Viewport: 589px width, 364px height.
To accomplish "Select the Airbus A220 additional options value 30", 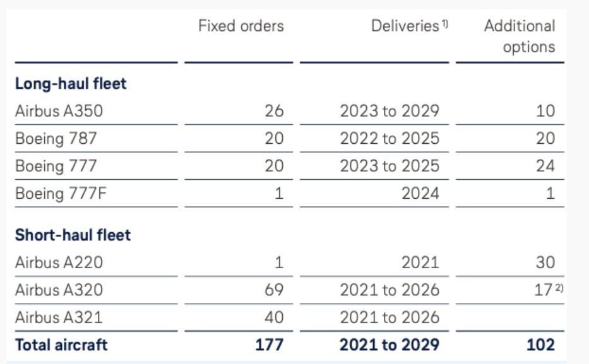I will 545,262.
